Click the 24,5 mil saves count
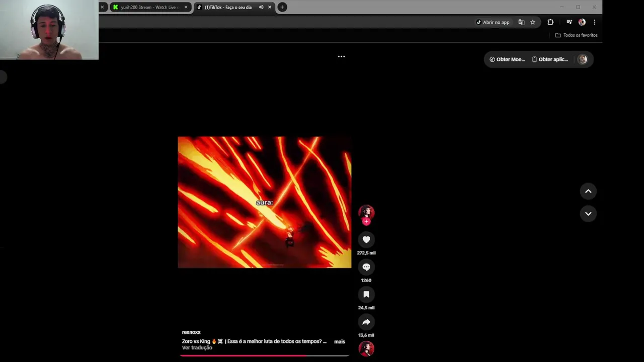The height and width of the screenshot is (362, 644). [x=366, y=308]
